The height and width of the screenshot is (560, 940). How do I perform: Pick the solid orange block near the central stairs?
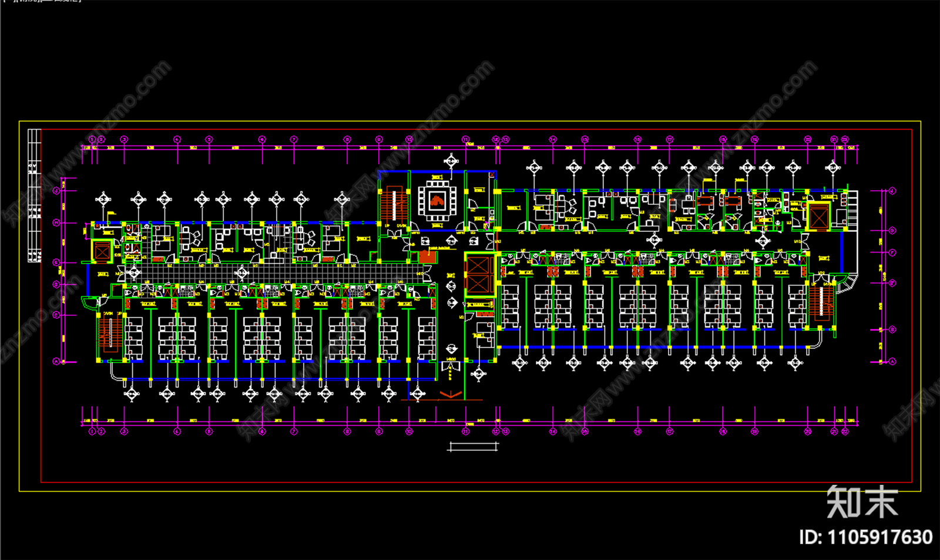(x=428, y=257)
